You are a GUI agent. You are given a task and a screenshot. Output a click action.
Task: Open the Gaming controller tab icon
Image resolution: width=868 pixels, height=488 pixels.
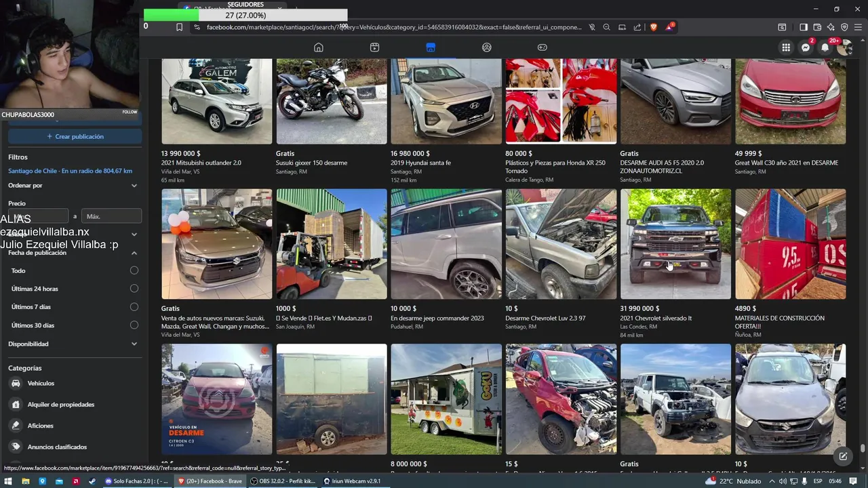pos(542,47)
